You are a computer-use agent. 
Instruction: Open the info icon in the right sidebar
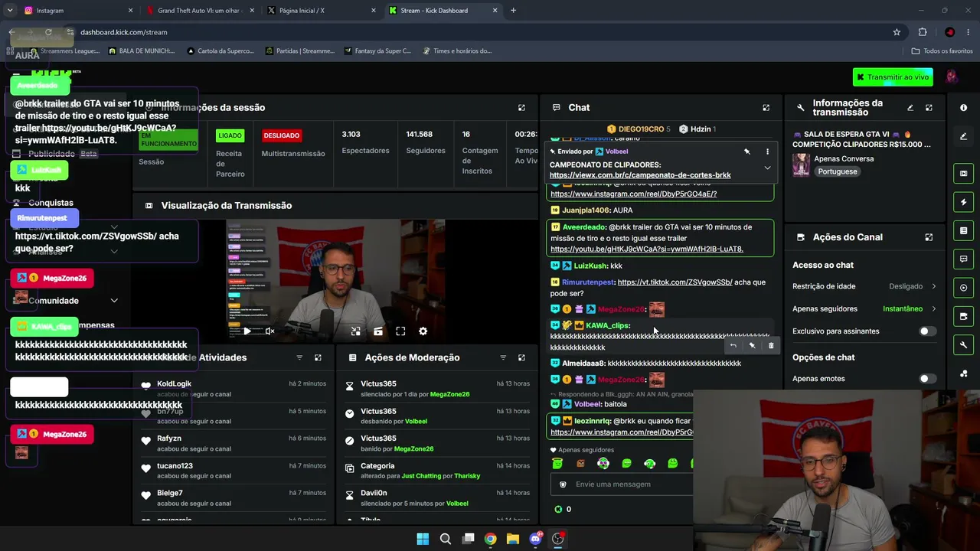click(x=963, y=108)
